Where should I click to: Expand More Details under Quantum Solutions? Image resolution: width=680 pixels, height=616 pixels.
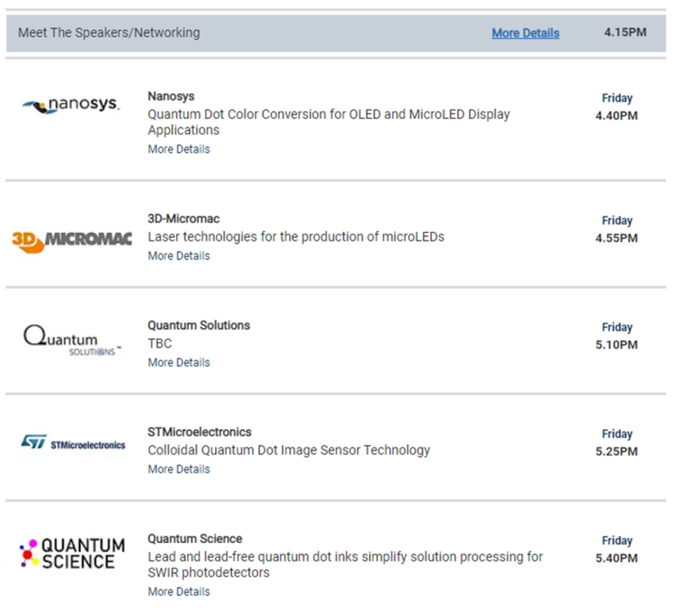click(x=178, y=363)
